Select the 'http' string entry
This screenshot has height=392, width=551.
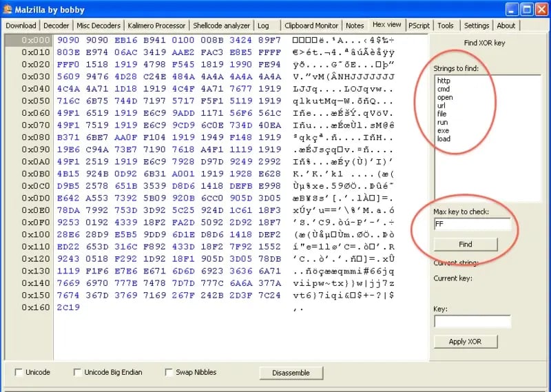(x=444, y=81)
